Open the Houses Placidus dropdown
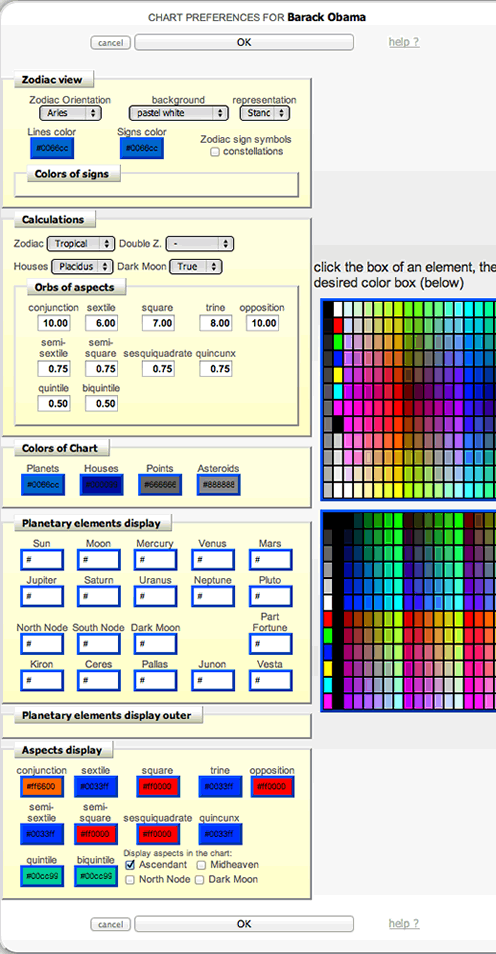This screenshot has height=954, width=496. click(82, 266)
